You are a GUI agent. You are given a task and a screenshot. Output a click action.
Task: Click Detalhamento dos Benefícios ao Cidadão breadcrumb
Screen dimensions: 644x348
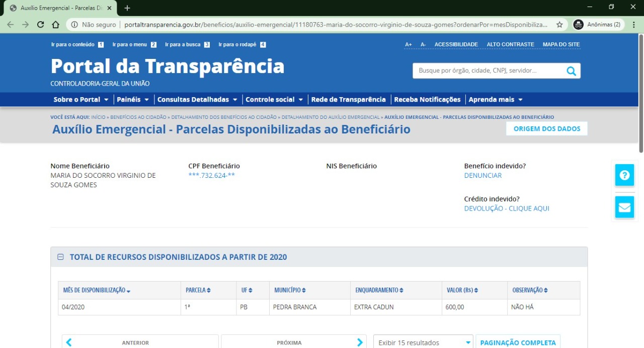click(224, 117)
